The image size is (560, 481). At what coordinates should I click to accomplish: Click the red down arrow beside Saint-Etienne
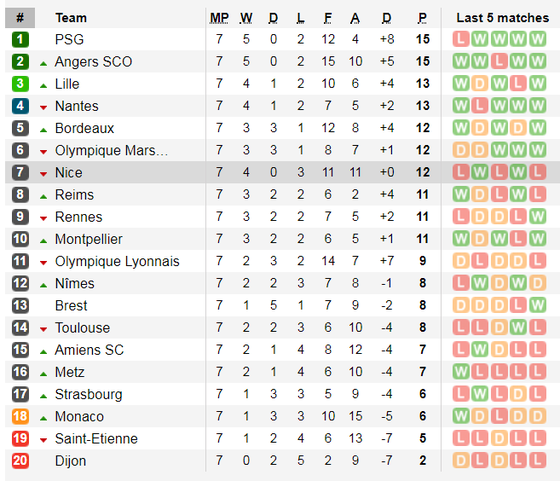pos(44,440)
